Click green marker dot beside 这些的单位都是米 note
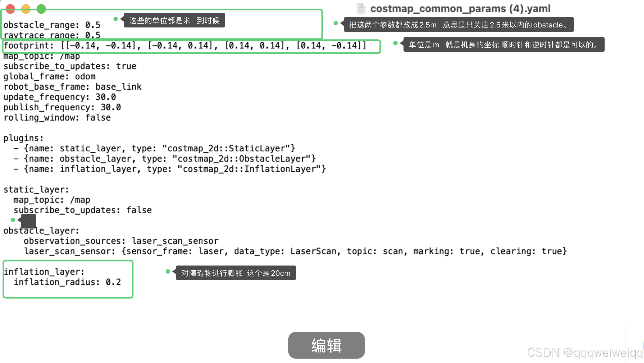This screenshot has height=363, width=644. click(x=116, y=19)
